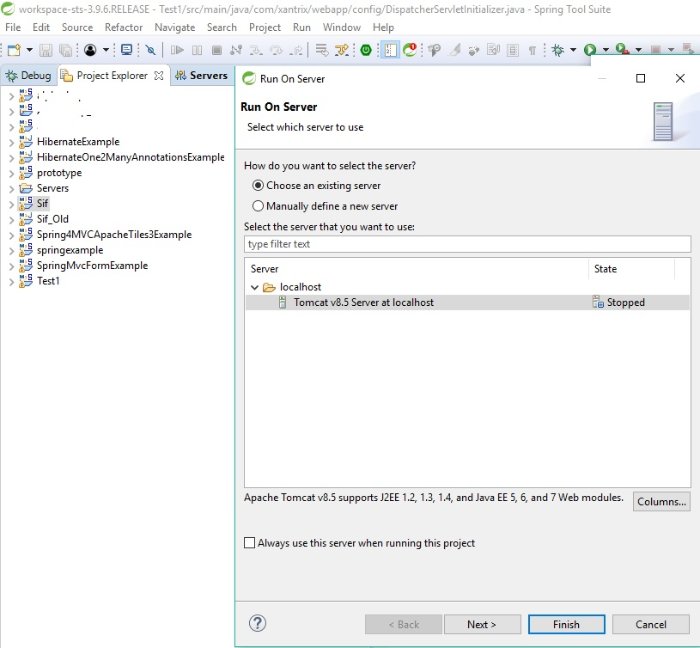Click Run Last Tool external icon
Screen dimensions: 700x648
coord(622,49)
